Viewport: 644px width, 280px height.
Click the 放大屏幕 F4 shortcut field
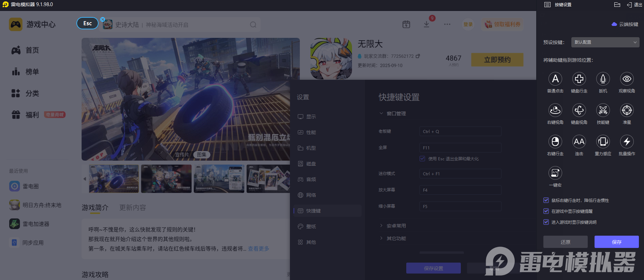click(460, 190)
